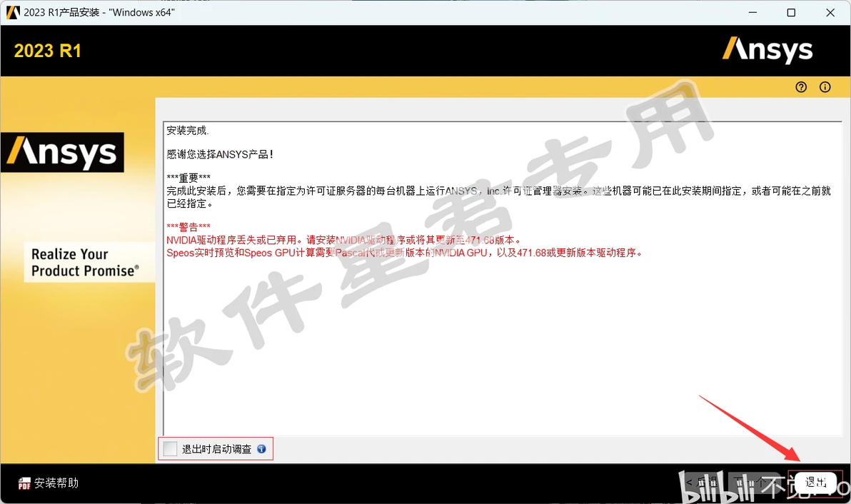Minimize the installer window
This screenshot has height=504, width=851.
coord(752,12)
